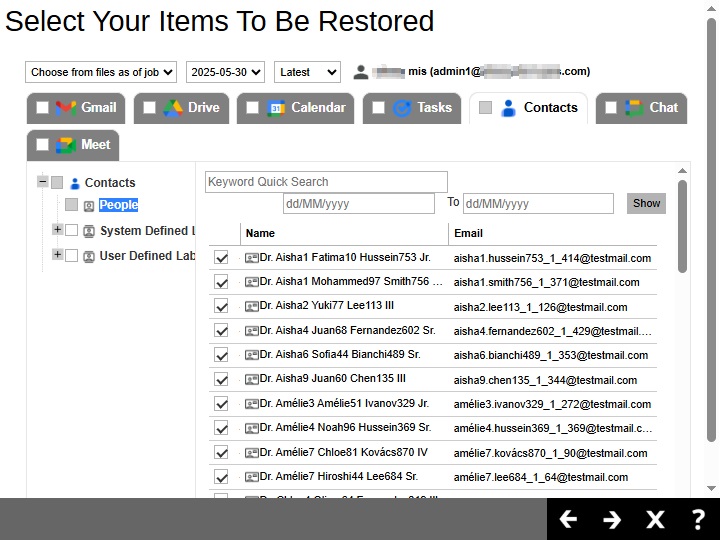Click the Google Calendar icon
The width and height of the screenshot is (720, 540).
click(276, 108)
